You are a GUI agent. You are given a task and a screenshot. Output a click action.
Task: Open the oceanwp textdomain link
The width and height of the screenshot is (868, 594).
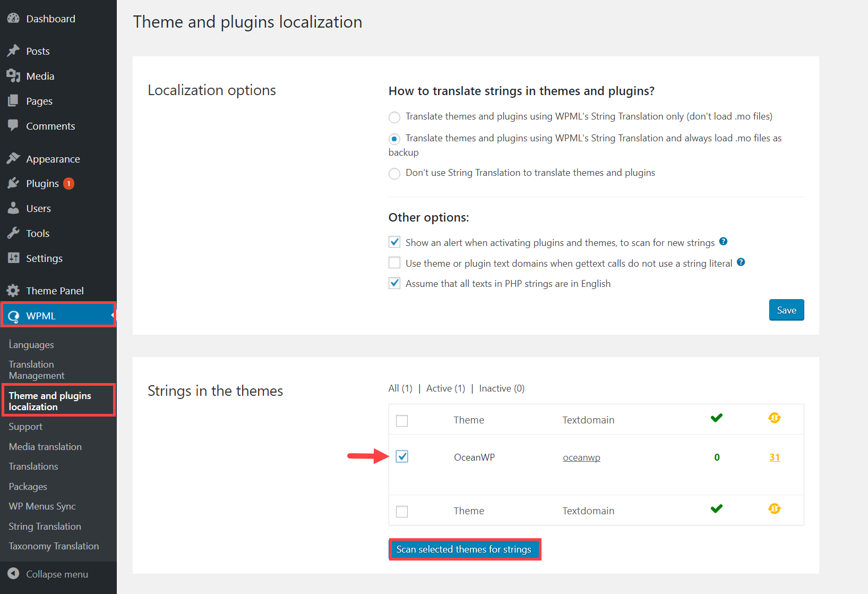click(x=581, y=457)
